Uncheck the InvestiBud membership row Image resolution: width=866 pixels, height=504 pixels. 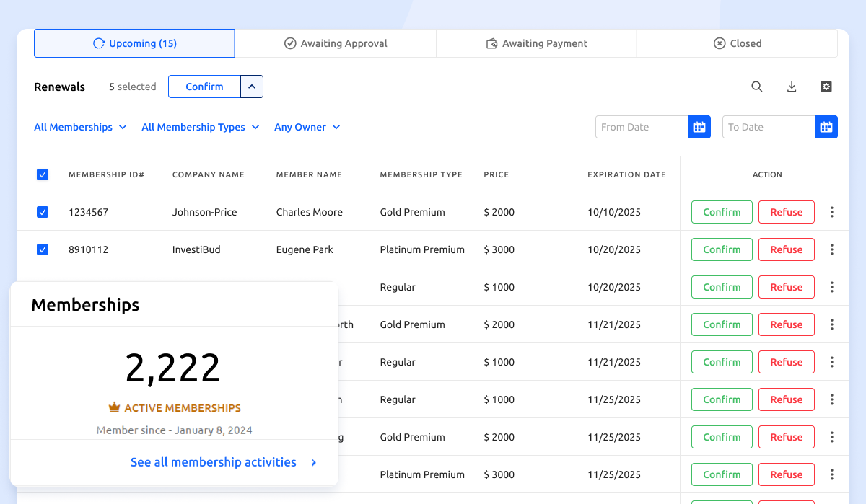click(43, 249)
